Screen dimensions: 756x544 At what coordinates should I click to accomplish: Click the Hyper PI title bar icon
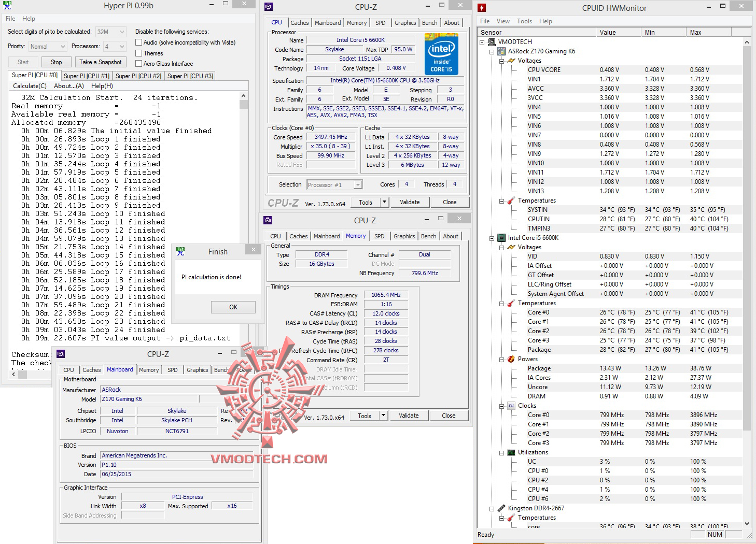coord(7,5)
